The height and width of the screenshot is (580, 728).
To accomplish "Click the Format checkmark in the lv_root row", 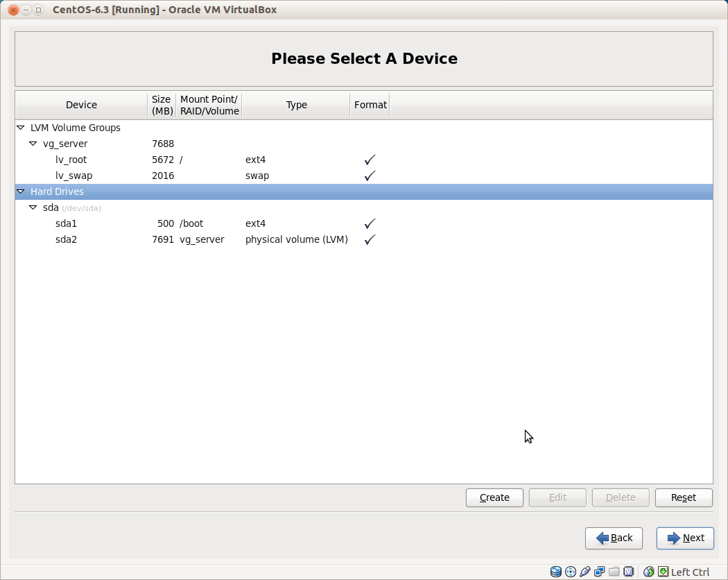I will [370, 160].
